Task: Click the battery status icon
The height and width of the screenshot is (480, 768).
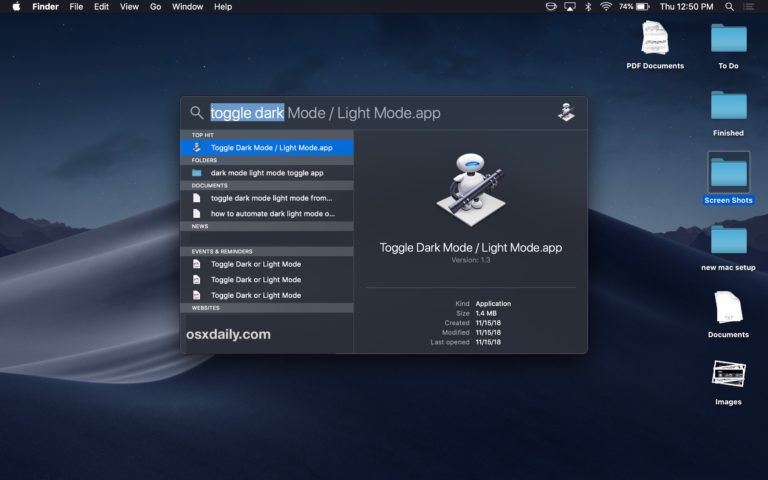Action: click(x=643, y=7)
